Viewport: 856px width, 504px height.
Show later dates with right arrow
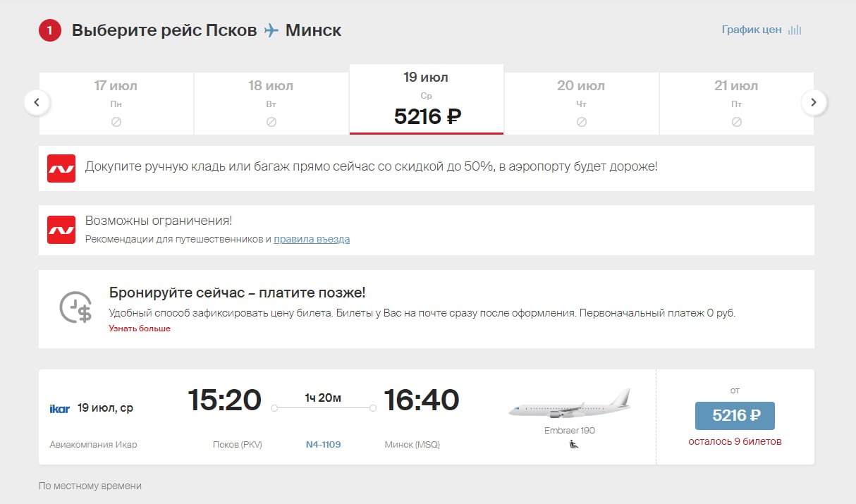click(814, 103)
